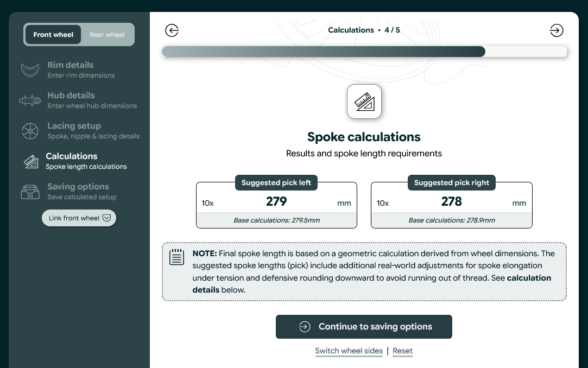Image resolution: width=588 pixels, height=368 pixels.
Task: Click the notepad icon in the note box
Action: point(177,257)
